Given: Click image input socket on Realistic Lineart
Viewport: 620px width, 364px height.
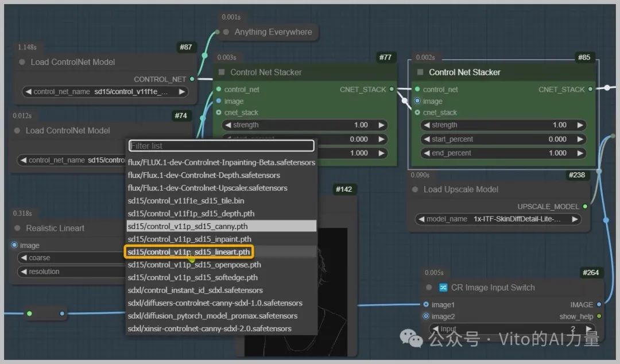Looking at the screenshot, I should pos(14,245).
